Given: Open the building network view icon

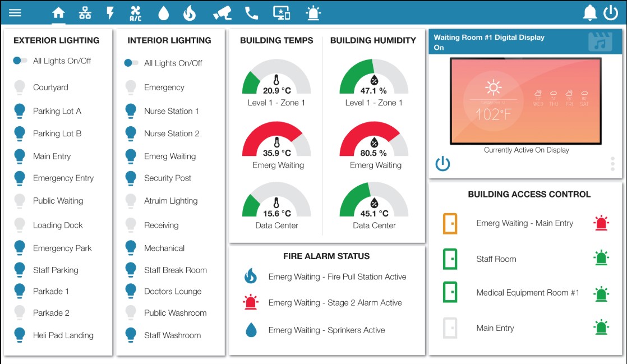Looking at the screenshot, I should (85, 12).
